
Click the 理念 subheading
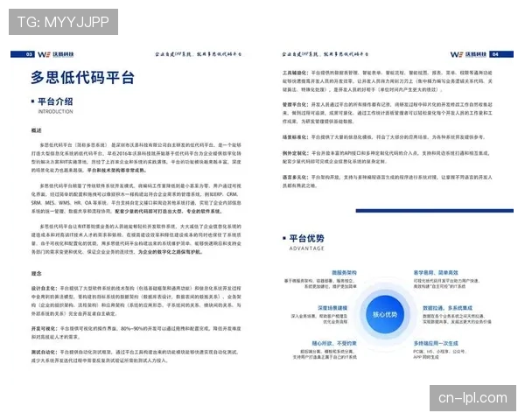[37, 273]
